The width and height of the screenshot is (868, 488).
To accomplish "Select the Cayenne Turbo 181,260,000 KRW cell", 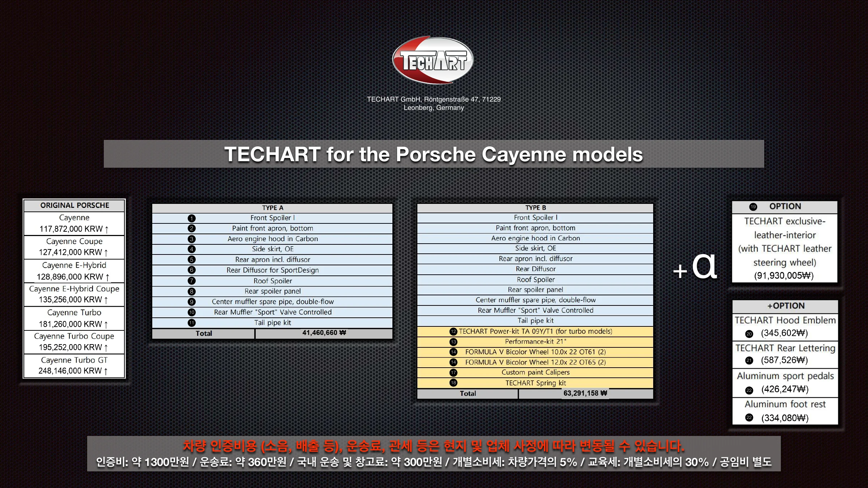I will (74, 318).
